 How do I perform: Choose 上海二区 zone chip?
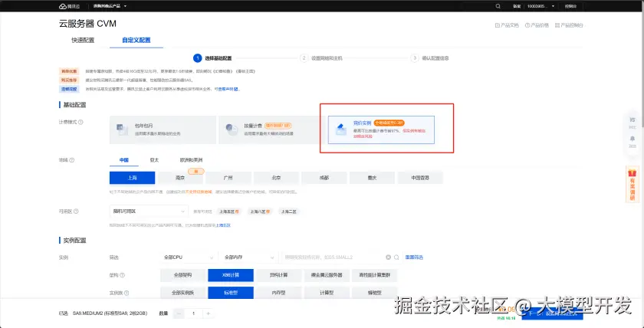(289, 212)
